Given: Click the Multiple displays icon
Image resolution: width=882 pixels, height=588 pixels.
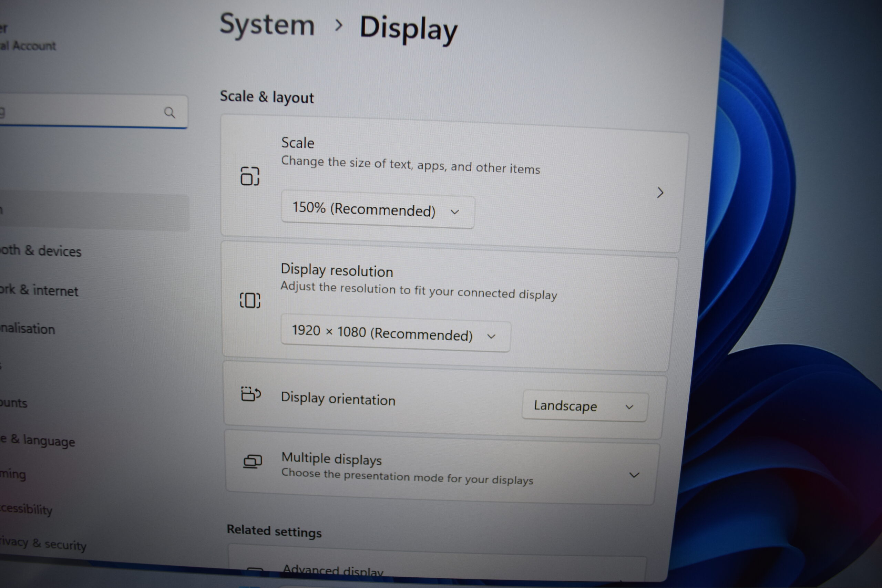Looking at the screenshot, I should click(x=253, y=461).
